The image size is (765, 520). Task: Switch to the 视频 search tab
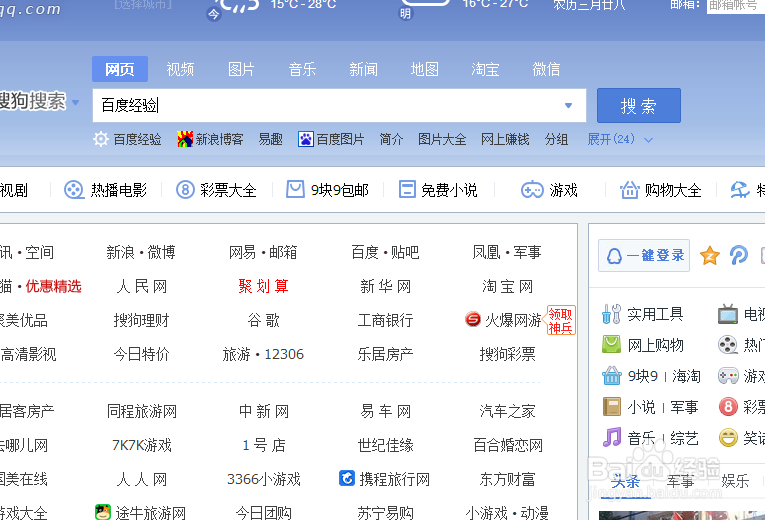[180, 69]
